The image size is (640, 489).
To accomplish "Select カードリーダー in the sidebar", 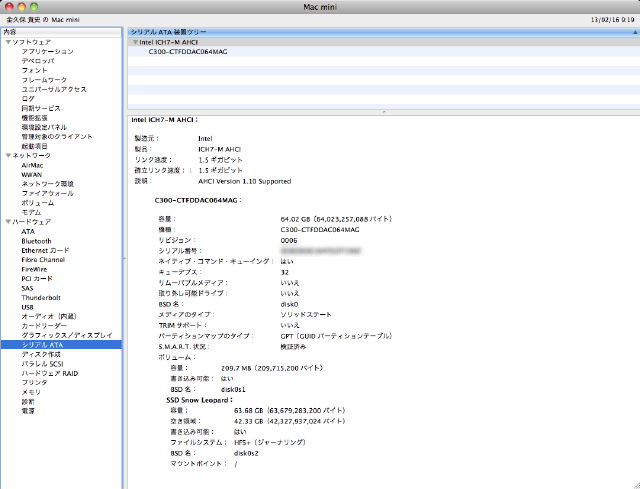I will pos(44,326).
